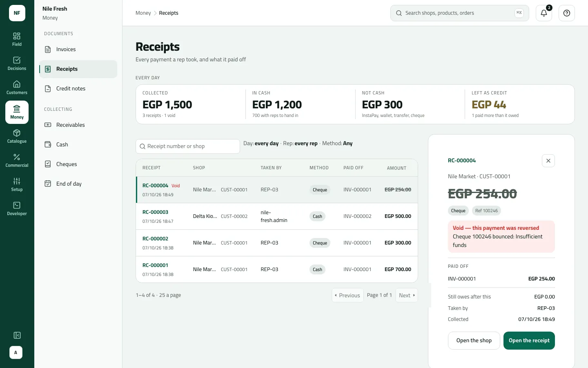Open the Catalogue section
Viewport: 588px width, 368px height.
(x=17, y=136)
